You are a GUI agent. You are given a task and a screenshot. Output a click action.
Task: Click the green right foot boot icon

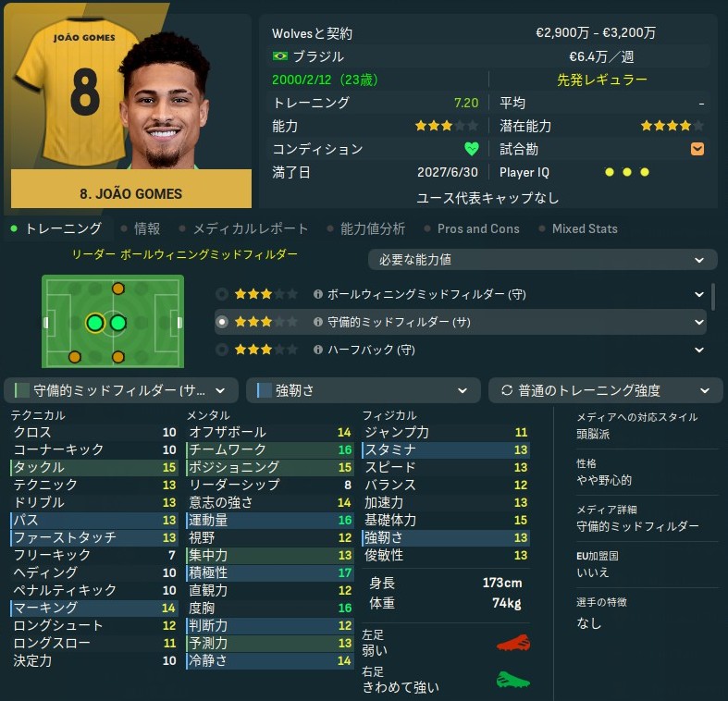513,680
